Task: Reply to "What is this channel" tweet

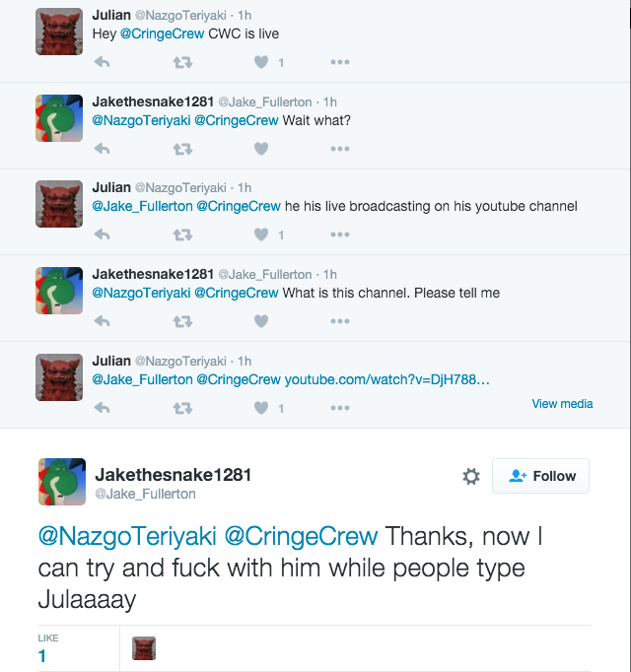Action: (103, 321)
